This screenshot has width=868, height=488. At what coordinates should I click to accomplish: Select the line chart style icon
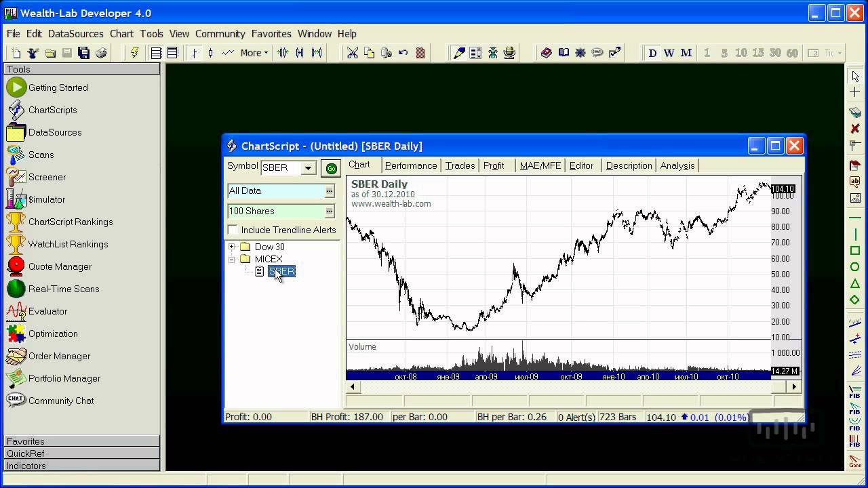[227, 53]
